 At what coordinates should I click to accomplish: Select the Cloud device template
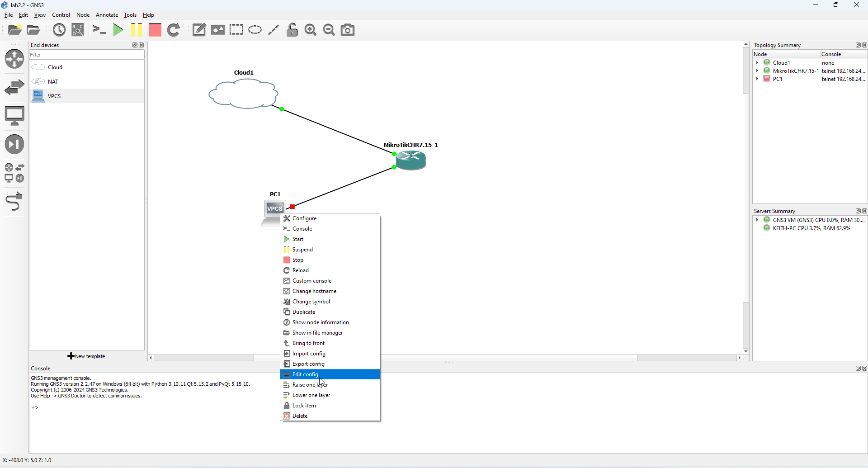[87, 67]
